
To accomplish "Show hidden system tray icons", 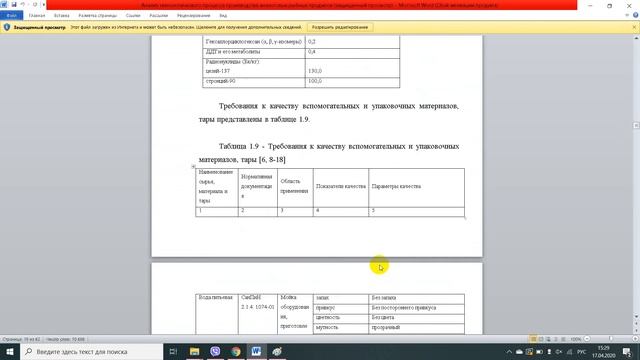I will click(x=509, y=352).
